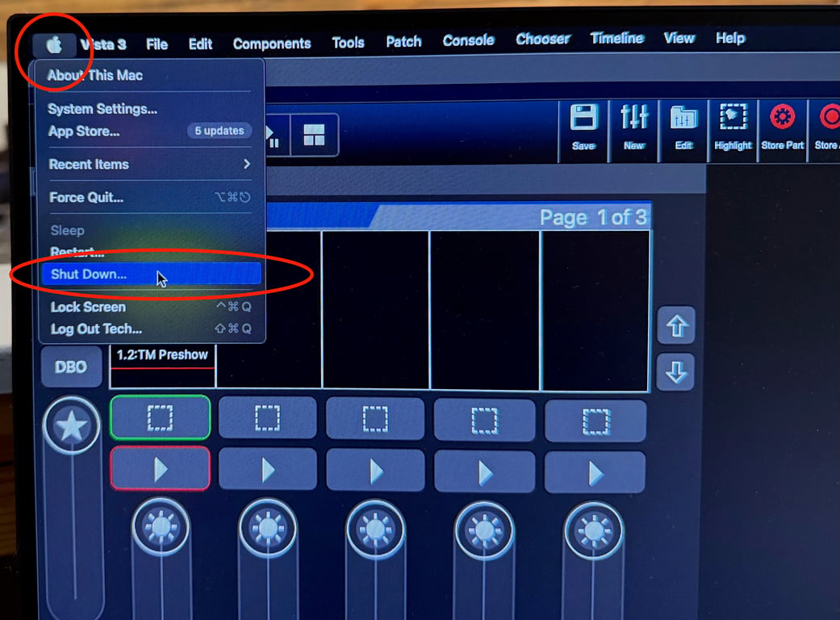Open the Console menu
This screenshot has height=620, width=840.
pyautogui.click(x=468, y=40)
